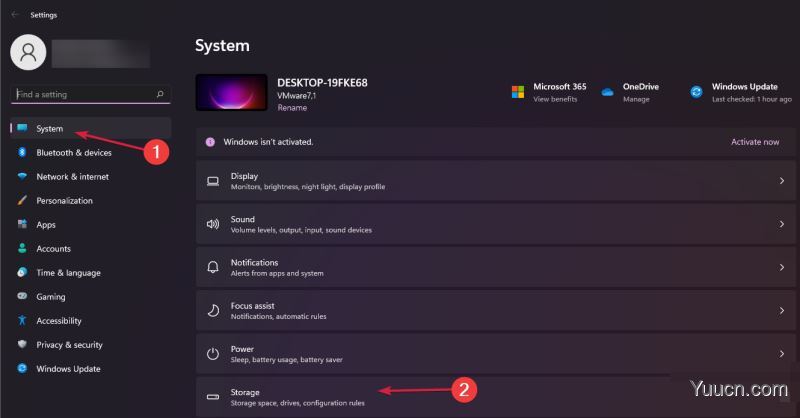Rename the PC DESKTOP-19FKE68
The height and width of the screenshot is (418, 800).
pyautogui.click(x=292, y=108)
